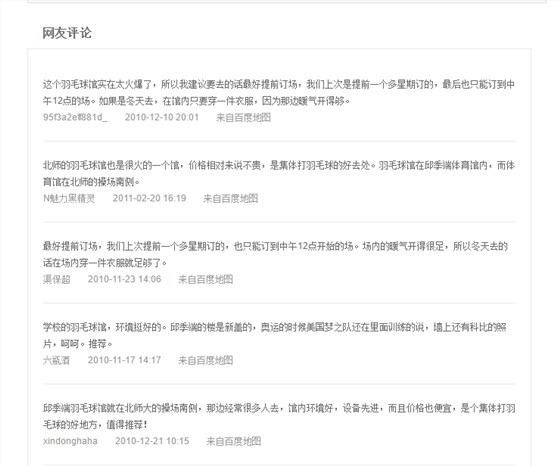Select the comment starting 学校的羽毛球馆
The height and width of the screenshot is (466, 560).
[x=275, y=336]
